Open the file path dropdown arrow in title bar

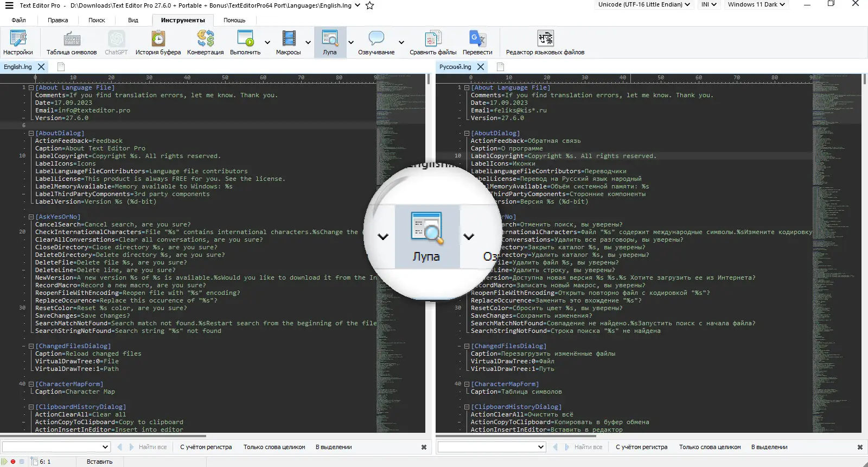tap(357, 5)
